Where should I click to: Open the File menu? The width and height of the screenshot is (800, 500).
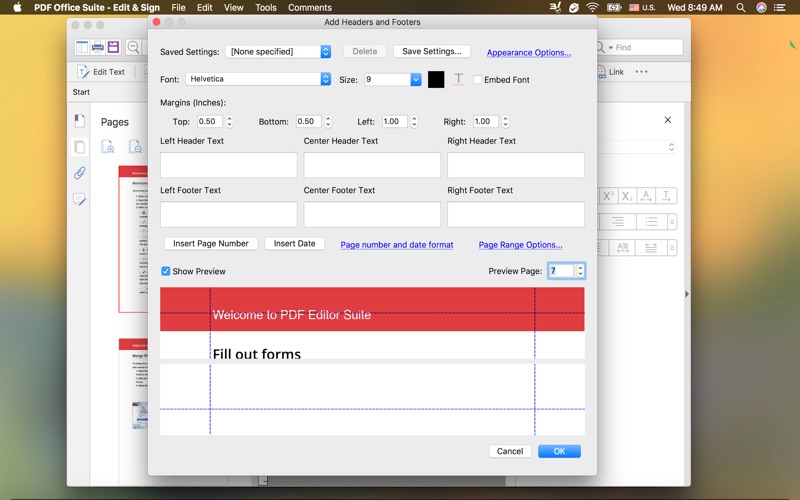(x=179, y=7)
